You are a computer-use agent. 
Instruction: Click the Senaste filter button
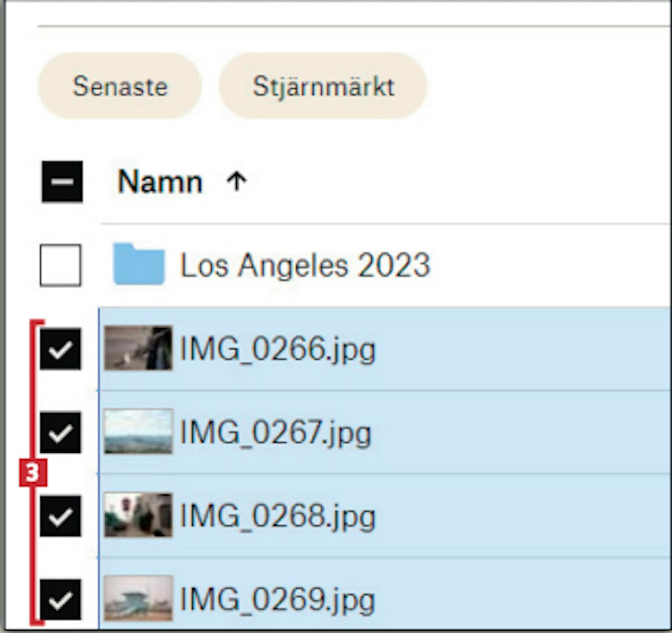[120, 86]
